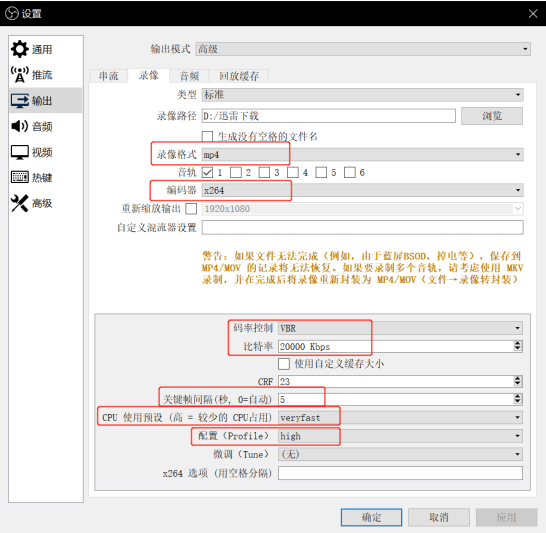Click the x264 选项 input field

point(400,473)
